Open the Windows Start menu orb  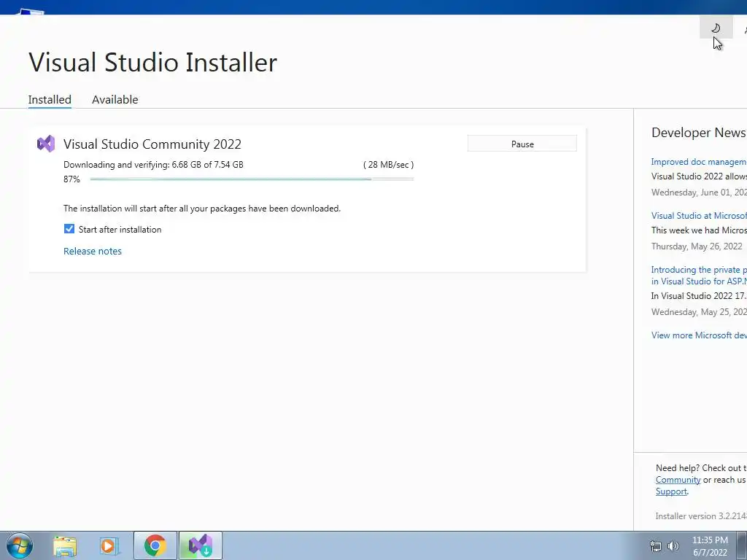pyautogui.click(x=20, y=545)
